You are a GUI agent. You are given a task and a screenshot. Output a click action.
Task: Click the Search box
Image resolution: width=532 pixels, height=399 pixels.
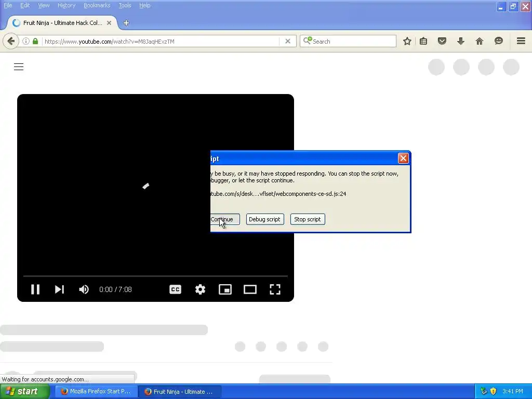pos(348,42)
